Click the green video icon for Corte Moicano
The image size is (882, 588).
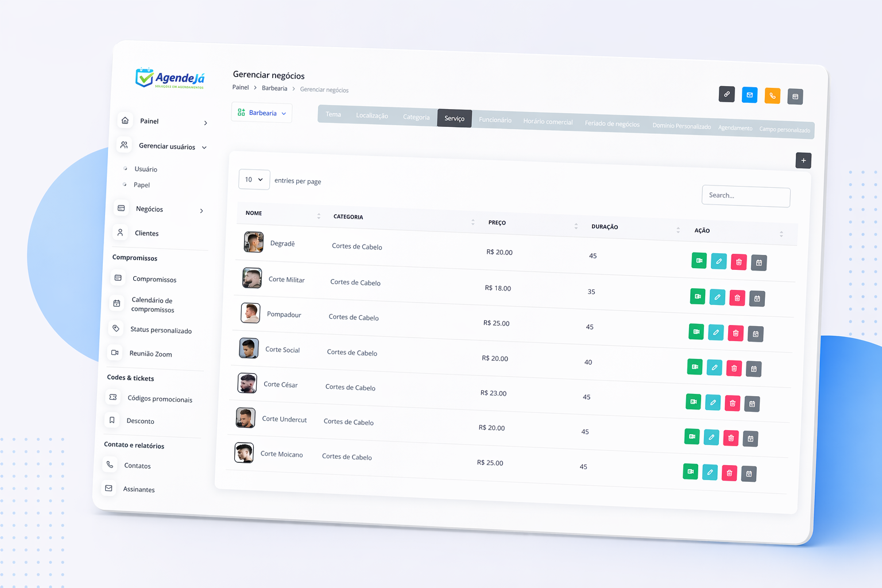(691, 471)
